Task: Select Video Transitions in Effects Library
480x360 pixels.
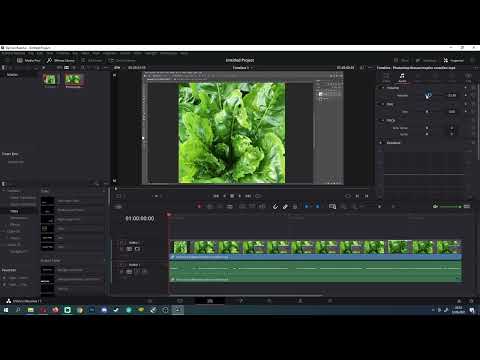Action: point(23,198)
